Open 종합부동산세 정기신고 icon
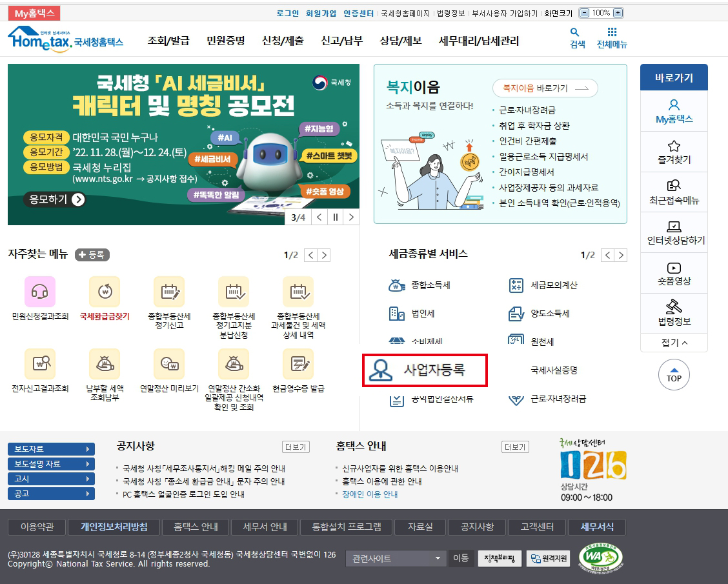Image resolution: width=728 pixels, height=584 pixels. tap(170, 292)
